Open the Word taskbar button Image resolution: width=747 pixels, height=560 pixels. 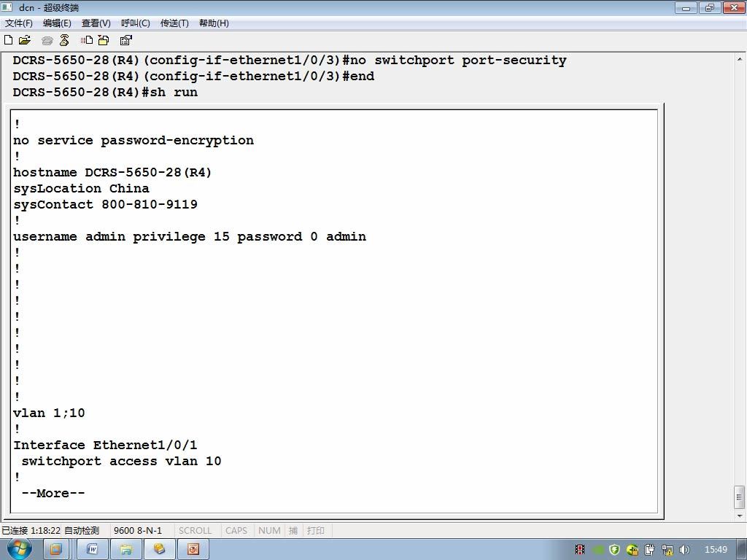[x=92, y=550]
